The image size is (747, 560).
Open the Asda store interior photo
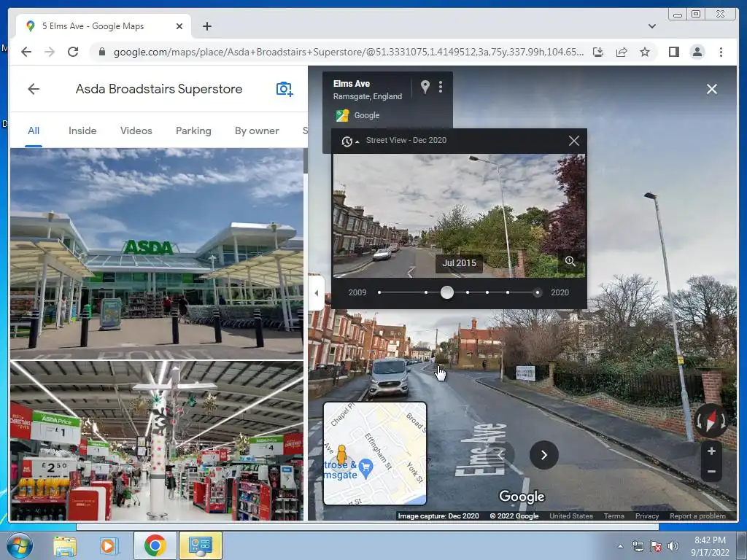(x=157, y=441)
